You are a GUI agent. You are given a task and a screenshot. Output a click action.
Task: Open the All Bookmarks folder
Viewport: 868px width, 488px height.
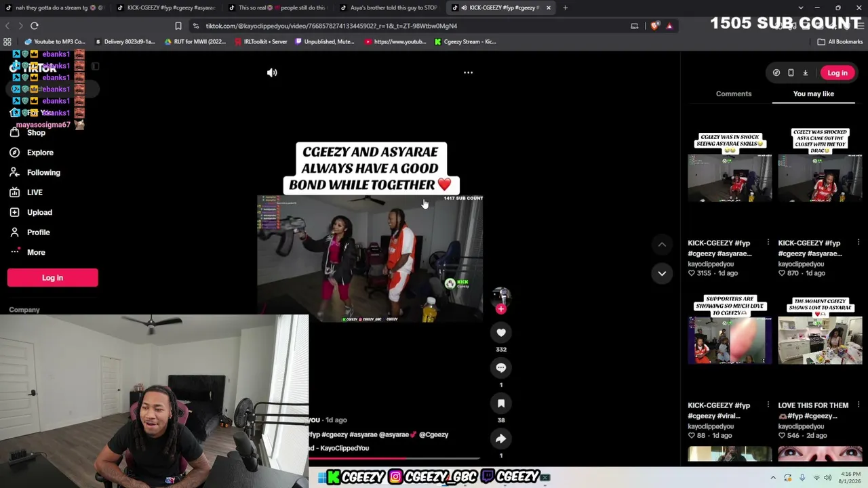point(840,41)
